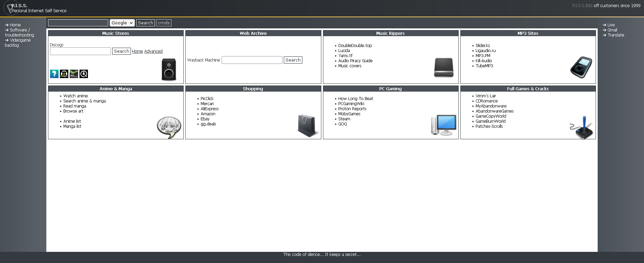Open the Vimm's Lair link

(485, 96)
